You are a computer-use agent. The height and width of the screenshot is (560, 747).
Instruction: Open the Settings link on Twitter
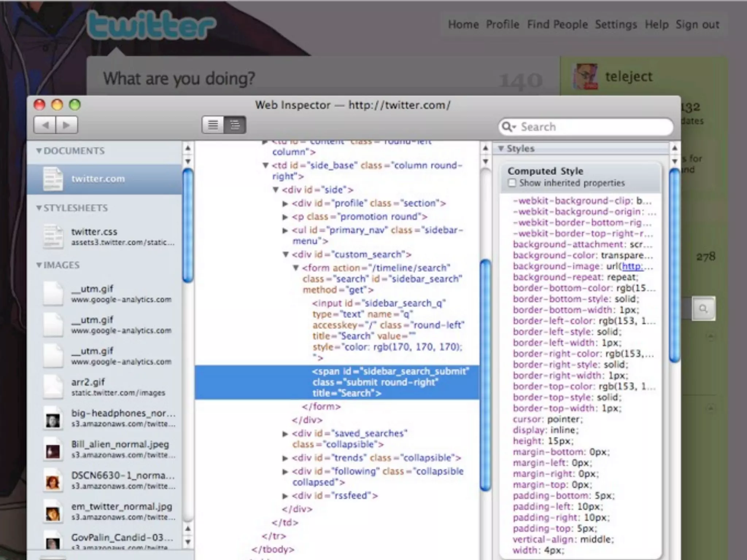pos(616,25)
